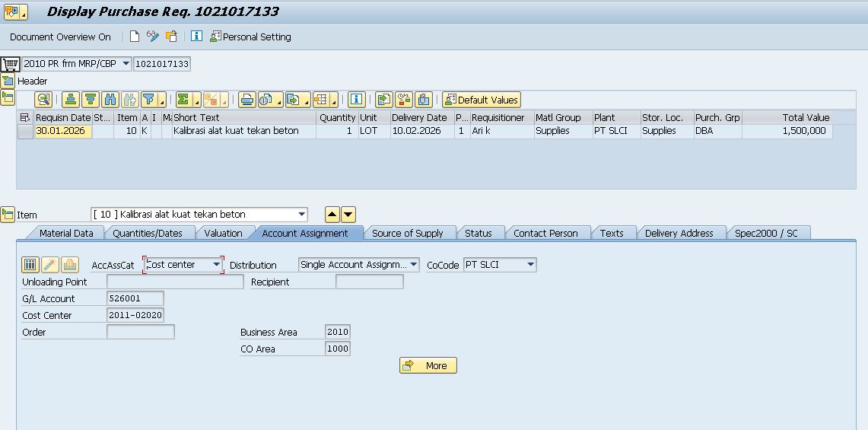This screenshot has width=868, height=430.
Task: Expand the AccAssCat Cost center dropdown
Action: [217, 265]
